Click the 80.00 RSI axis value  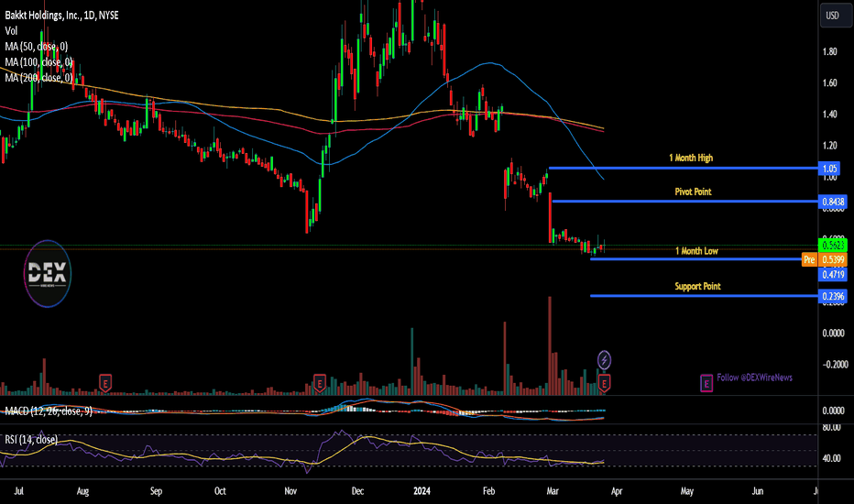[832, 428]
